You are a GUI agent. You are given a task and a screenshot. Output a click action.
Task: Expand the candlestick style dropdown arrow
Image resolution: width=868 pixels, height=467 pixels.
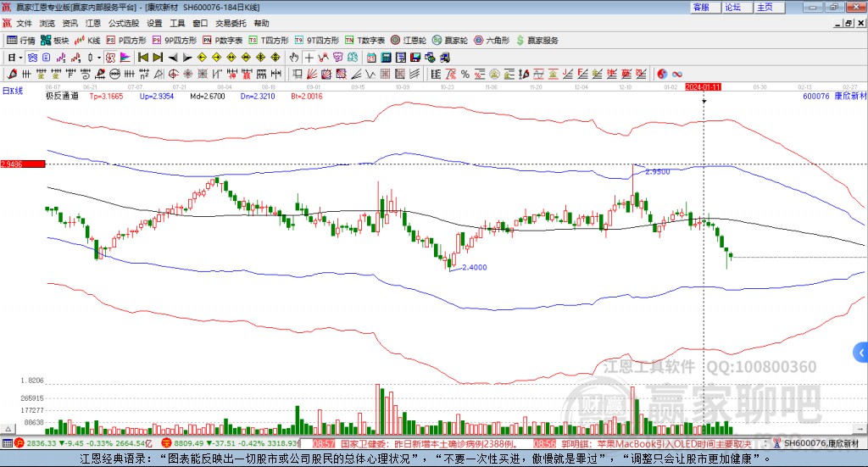[99, 58]
